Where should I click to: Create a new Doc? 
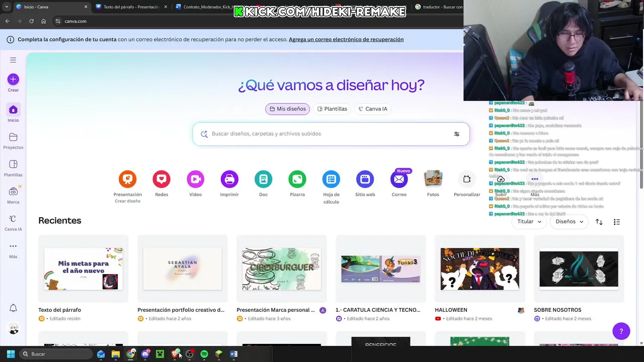pyautogui.click(x=263, y=179)
